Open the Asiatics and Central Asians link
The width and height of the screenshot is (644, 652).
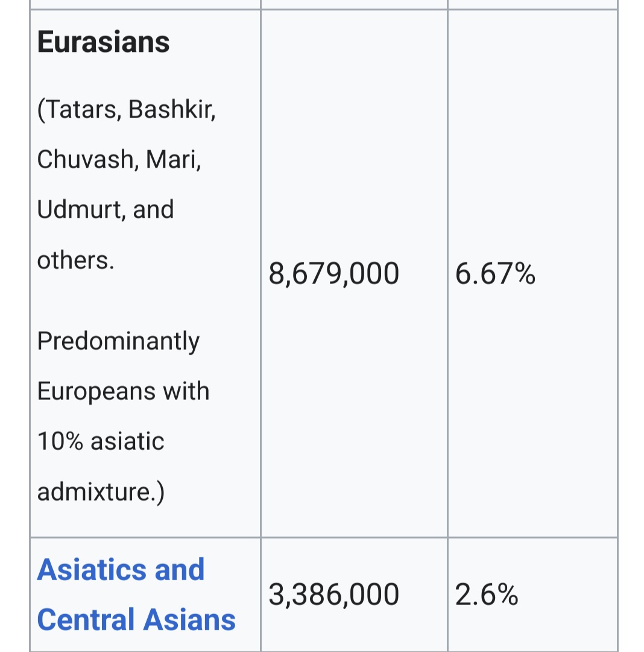(136, 595)
